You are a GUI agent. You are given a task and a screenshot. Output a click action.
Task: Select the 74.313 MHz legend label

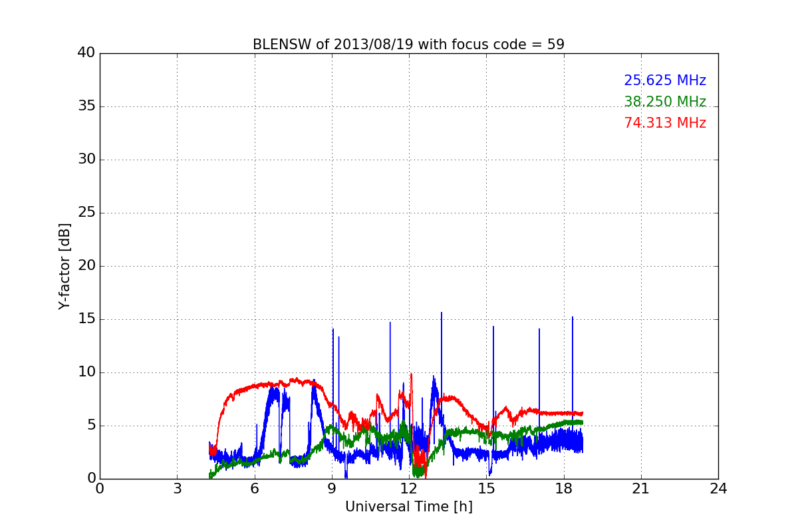coord(665,123)
